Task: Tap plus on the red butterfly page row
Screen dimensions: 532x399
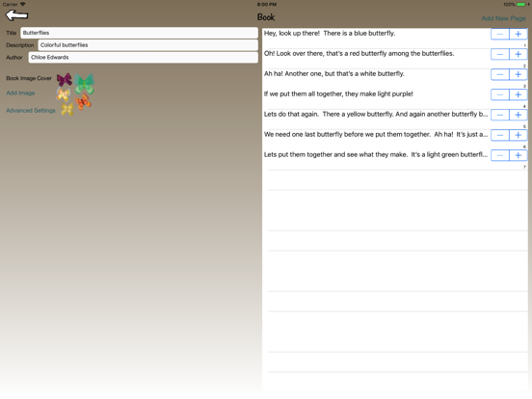Action: point(519,54)
